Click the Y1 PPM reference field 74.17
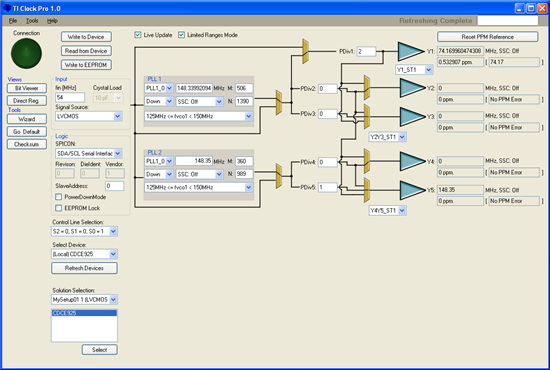This screenshot has height=370, width=550. coord(514,62)
